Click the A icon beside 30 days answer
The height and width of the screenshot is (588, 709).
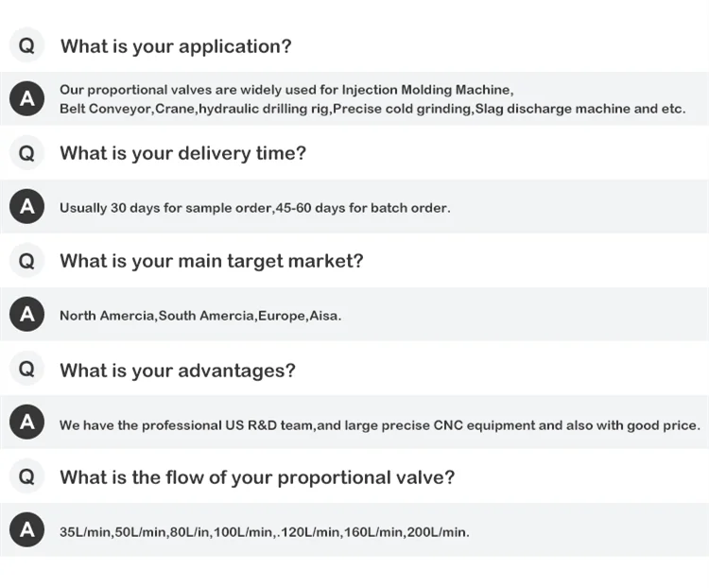[26, 206]
